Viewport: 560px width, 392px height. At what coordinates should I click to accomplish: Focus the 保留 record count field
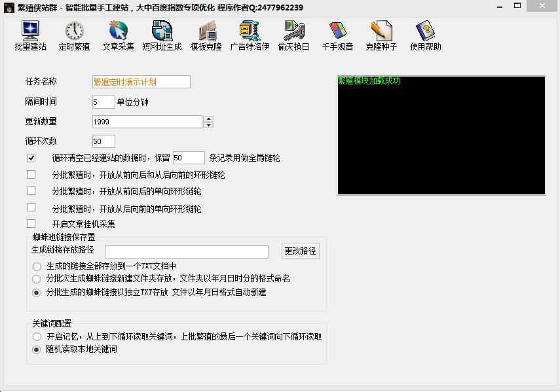pos(189,158)
